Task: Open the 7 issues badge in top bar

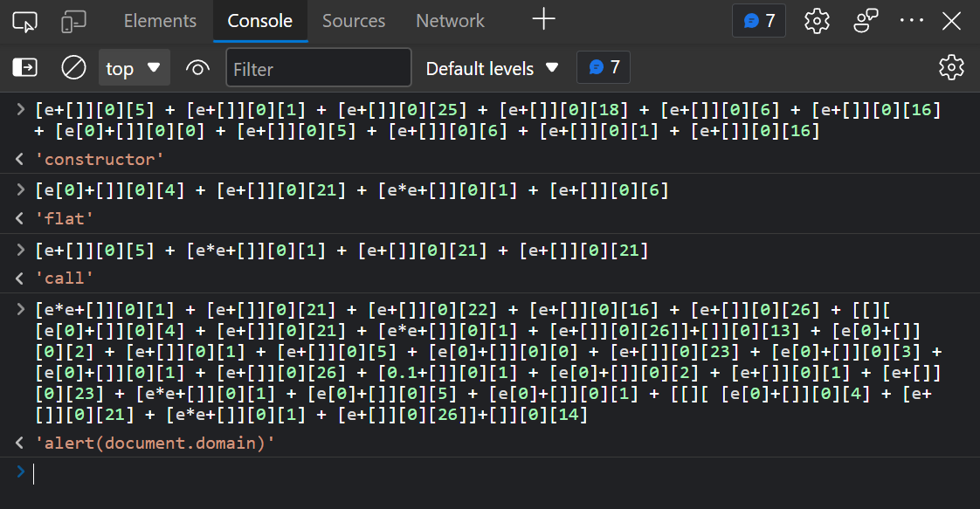Action: (759, 21)
